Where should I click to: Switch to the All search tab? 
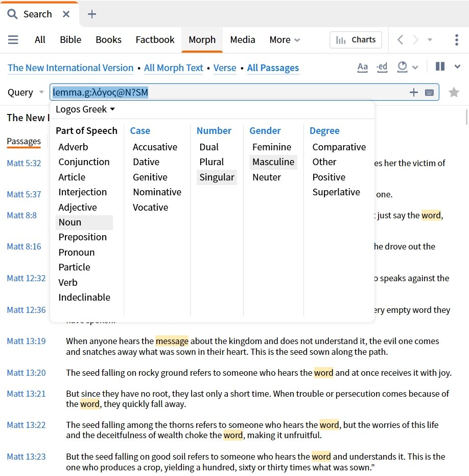[x=40, y=40]
